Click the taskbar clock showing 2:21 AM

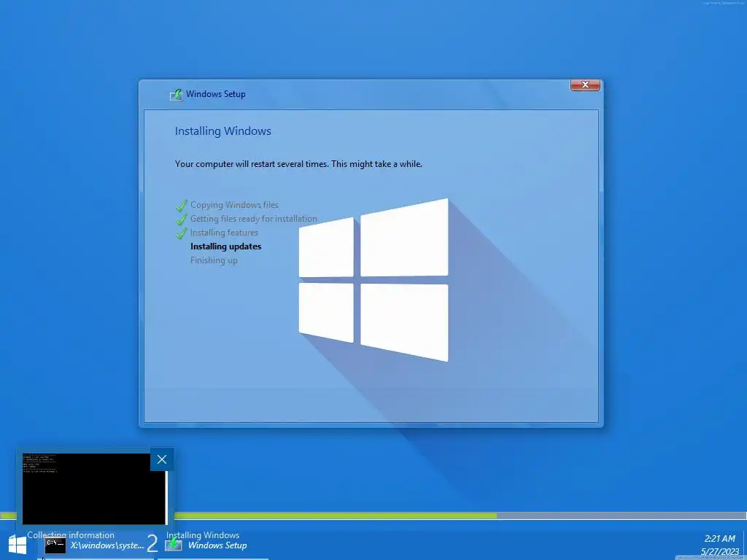[x=720, y=539]
